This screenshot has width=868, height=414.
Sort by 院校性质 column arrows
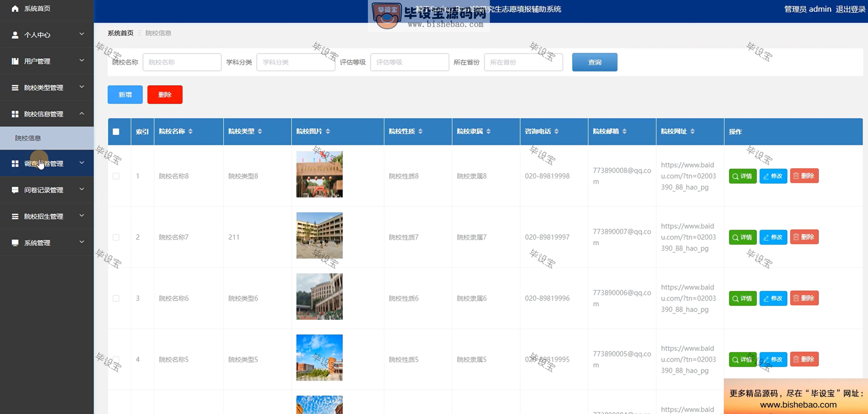pos(420,131)
